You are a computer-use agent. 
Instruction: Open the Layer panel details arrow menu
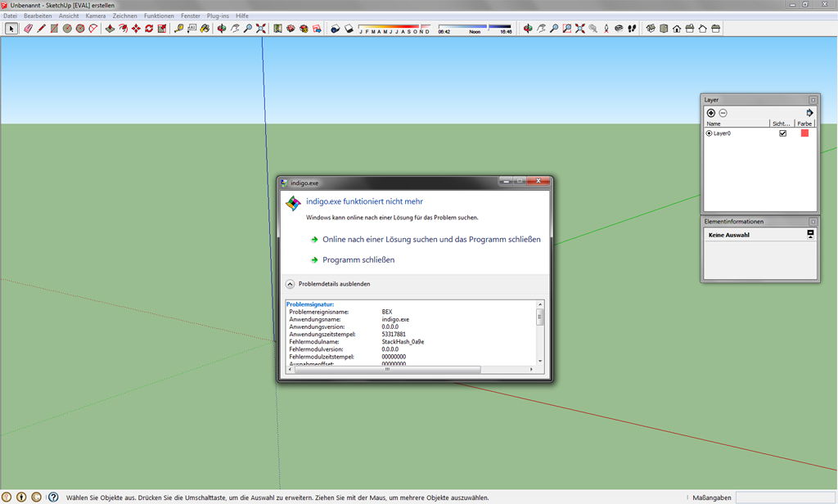point(809,113)
